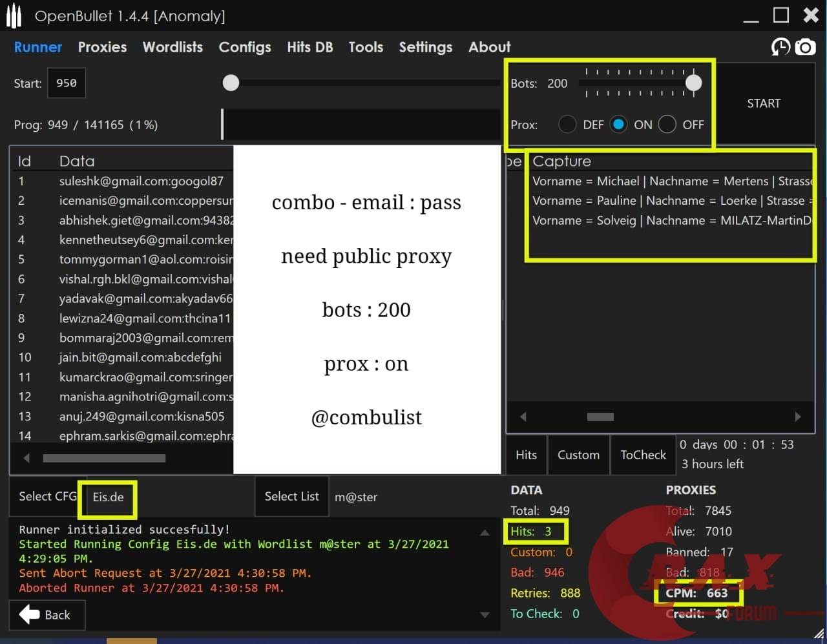Viewport: 827px width, 644px height.
Task: Open the Proxies tab
Action: click(102, 47)
